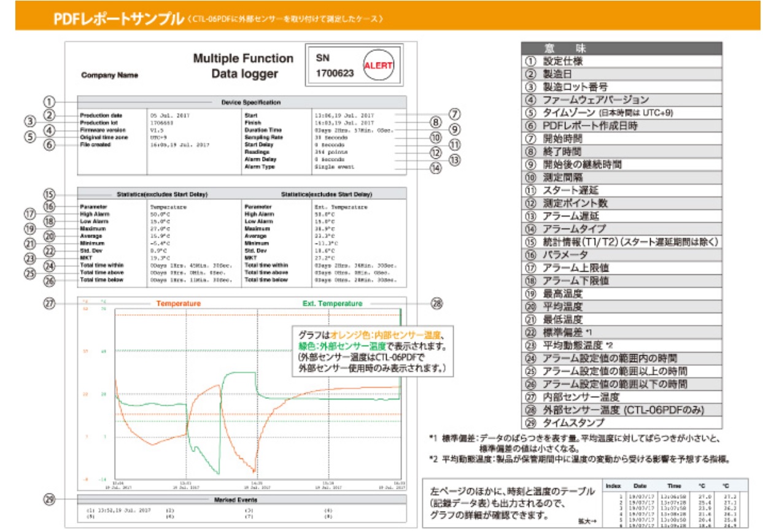Select the 'UTC+9' time zone value

pyautogui.click(x=158, y=137)
